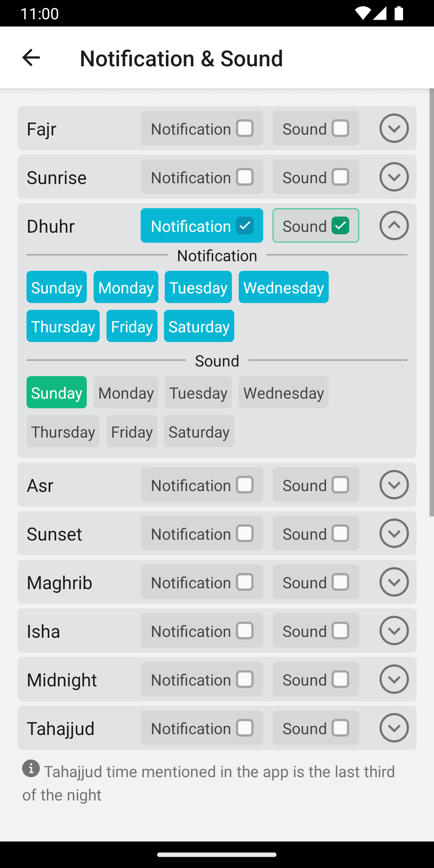Image resolution: width=434 pixels, height=868 pixels.
Task: Expand the Asr day options
Action: (394, 485)
